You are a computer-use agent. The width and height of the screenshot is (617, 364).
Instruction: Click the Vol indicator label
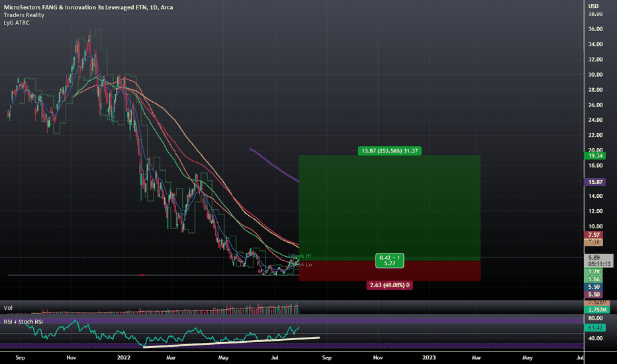[x=8, y=308]
